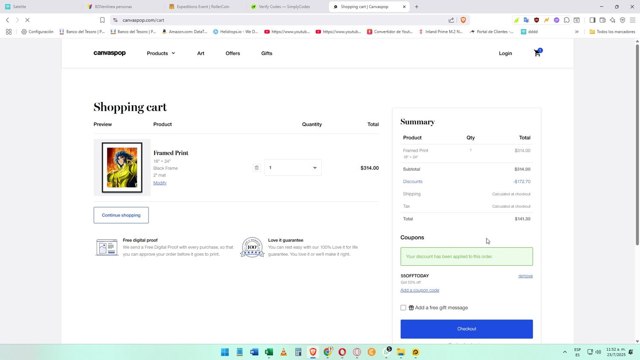
Task: Click the red shield extension icon
Action: 536,20
